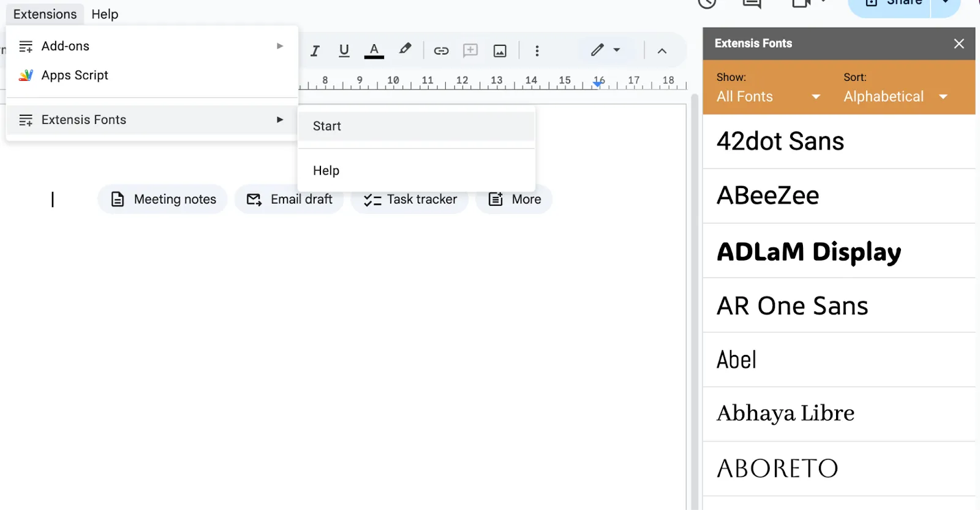Open the three-dot more options menu
The width and height of the screenshot is (980, 510).
coord(537,51)
